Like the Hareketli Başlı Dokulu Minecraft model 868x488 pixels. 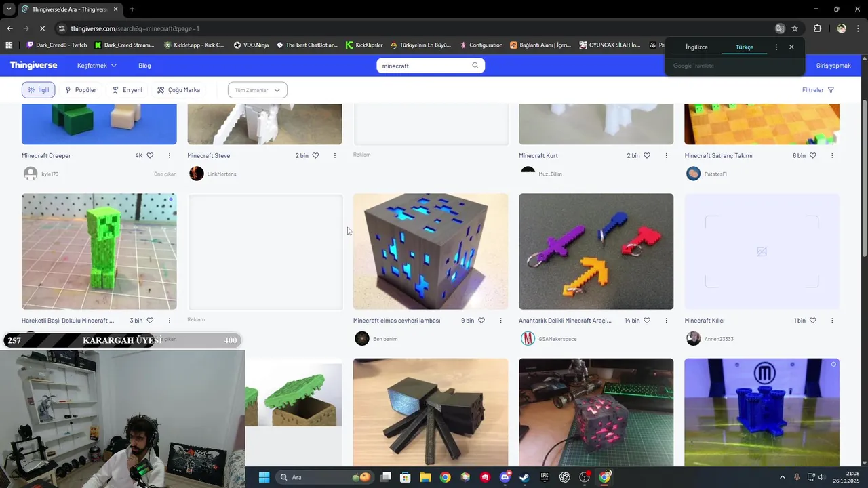[150, 320]
